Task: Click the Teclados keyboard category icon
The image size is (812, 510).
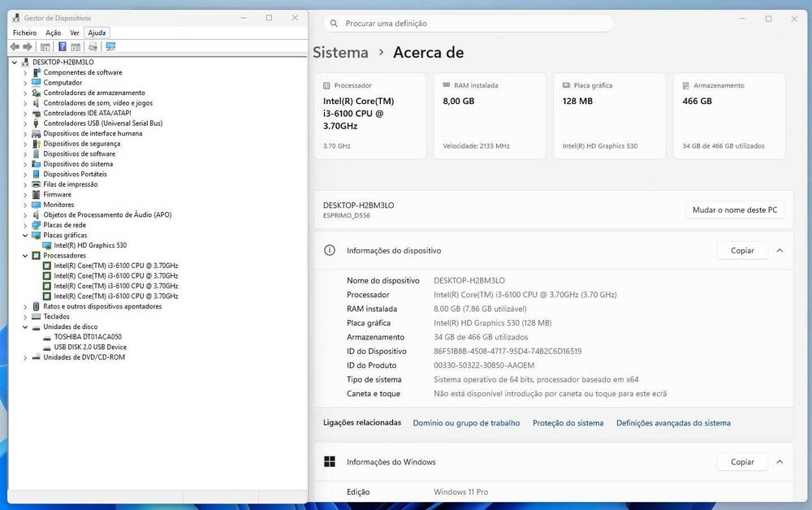Action: pyautogui.click(x=37, y=317)
